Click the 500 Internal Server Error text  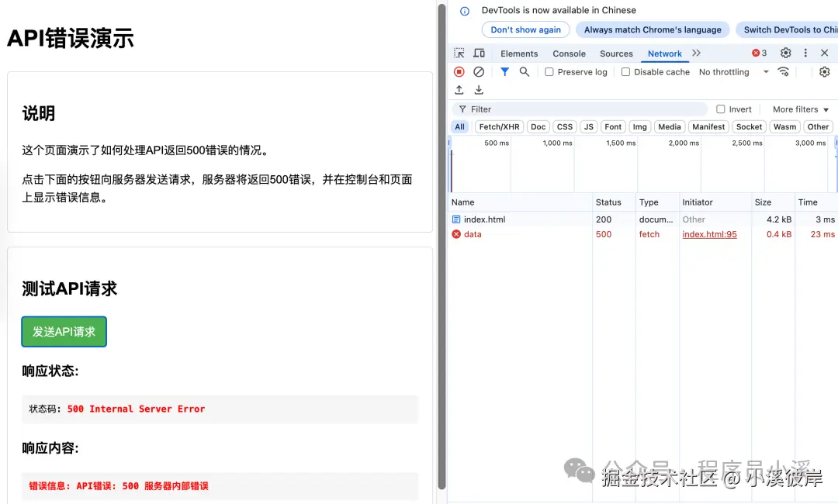coord(136,409)
